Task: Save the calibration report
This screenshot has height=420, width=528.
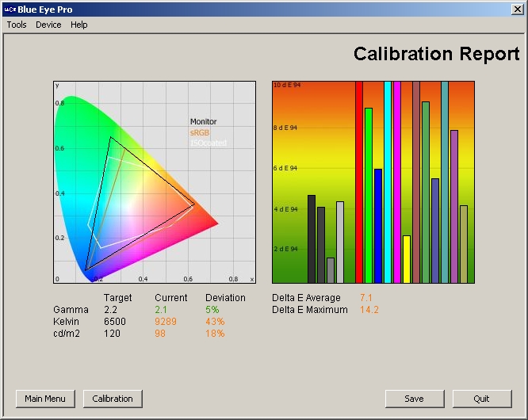Action: coord(414,399)
